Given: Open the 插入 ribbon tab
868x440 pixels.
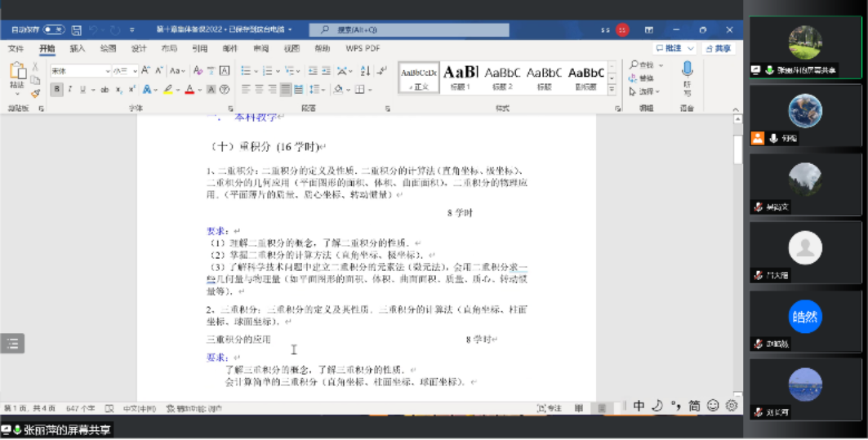Looking at the screenshot, I should pos(77,48).
